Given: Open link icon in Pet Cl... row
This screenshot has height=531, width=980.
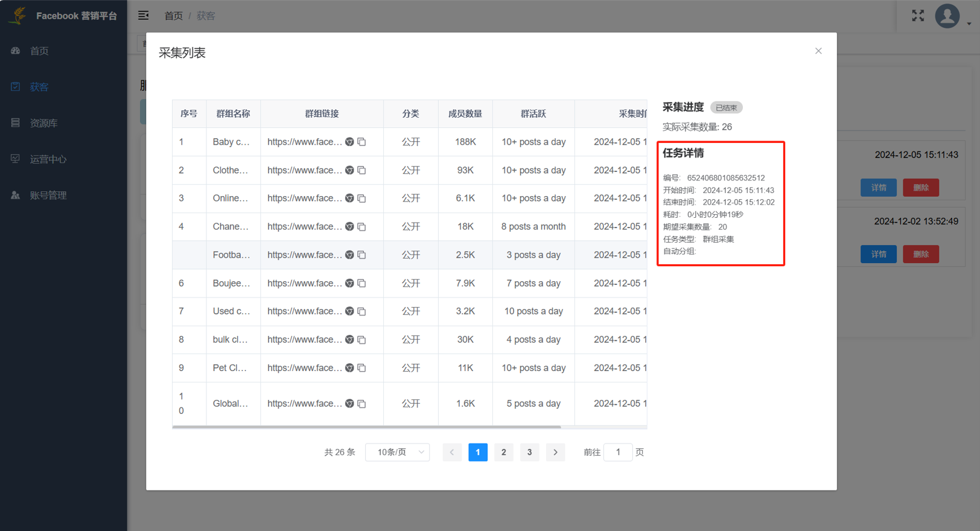Looking at the screenshot, I should point(349,367).
